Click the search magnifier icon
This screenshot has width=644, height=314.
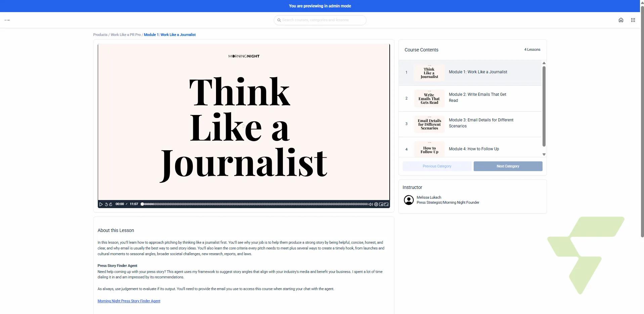(x=279, y=20)
